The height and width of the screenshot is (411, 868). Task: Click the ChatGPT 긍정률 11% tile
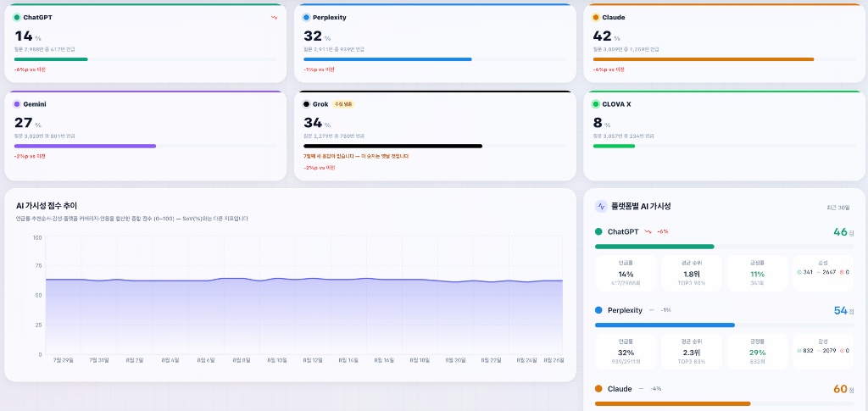point(757,273)
